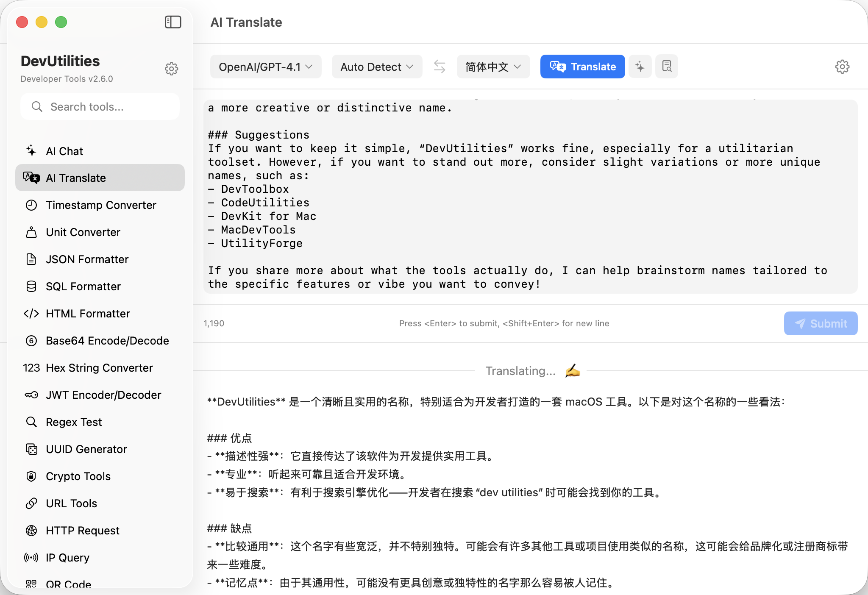Open the UUID Generator dice icon
This screenshot has width=868, height=595.
[x=31, y=449]
